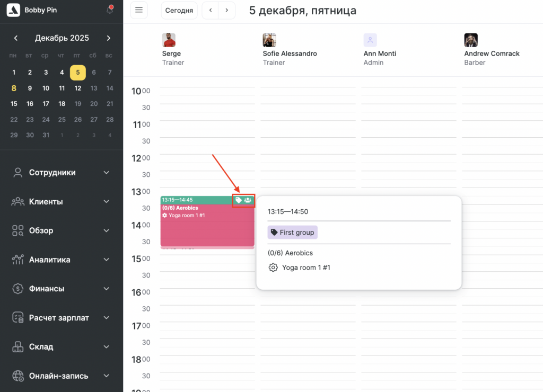This screenshot has height=392, width=543.
Task: Toggle the hamburger sidebar menu button
Action: click(x=139, y=10)
